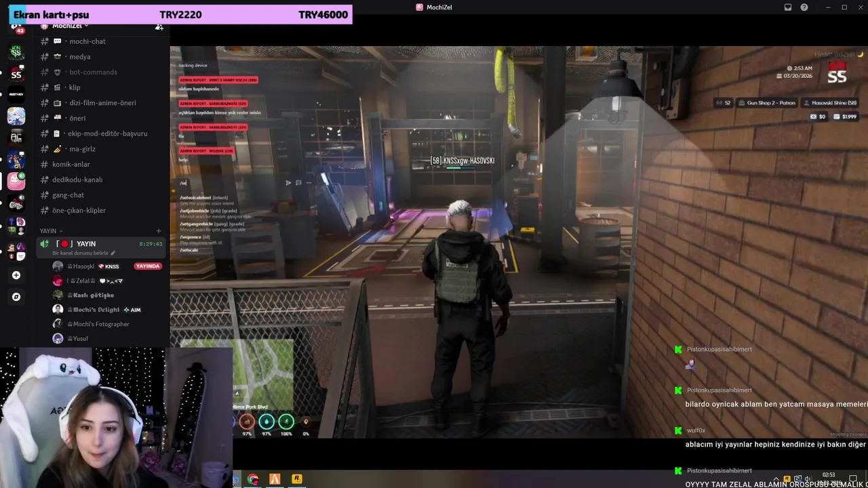The image size is (868, 488).
Task: Click the Chrome icon in streamed taskbar
Action: coord(253,479)
